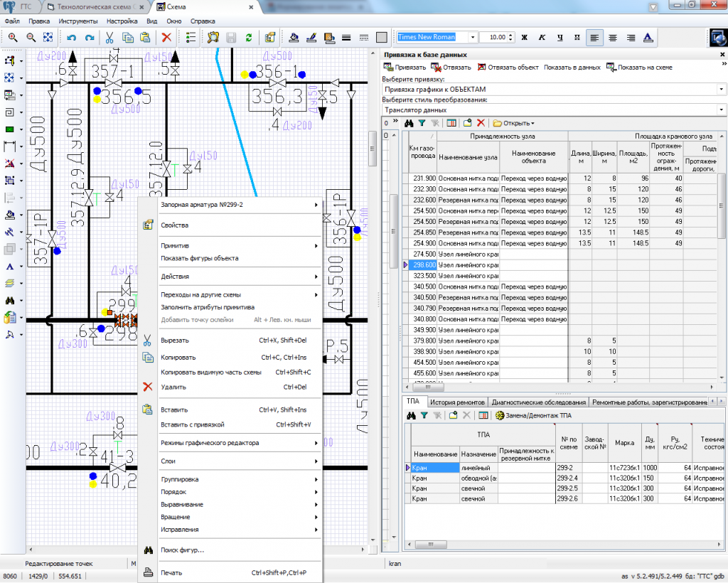This screenshot has height=583, width=728.
Task: Click the column settings icon above node table
Action: pos(451,123)
